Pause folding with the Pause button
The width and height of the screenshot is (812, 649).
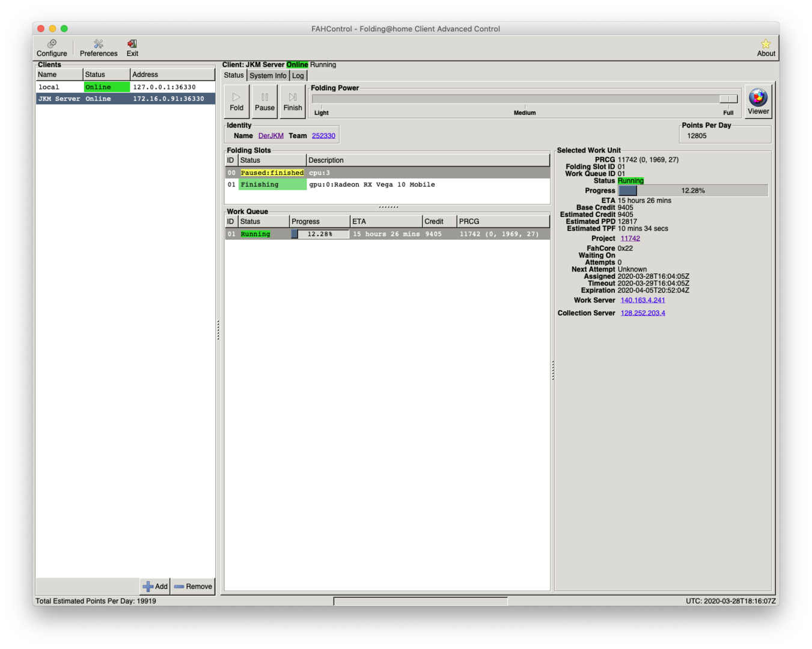point(264,101)
